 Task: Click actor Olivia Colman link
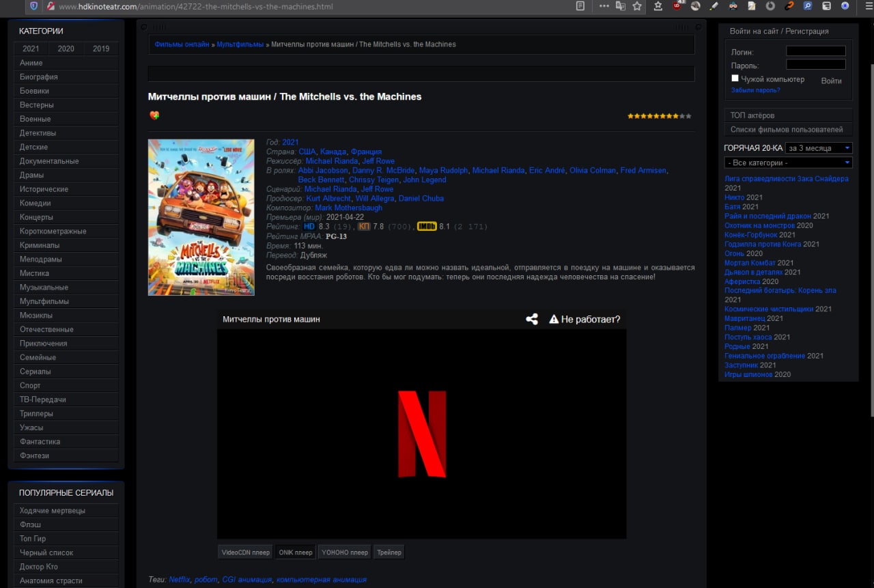click(x=593, y=171)
